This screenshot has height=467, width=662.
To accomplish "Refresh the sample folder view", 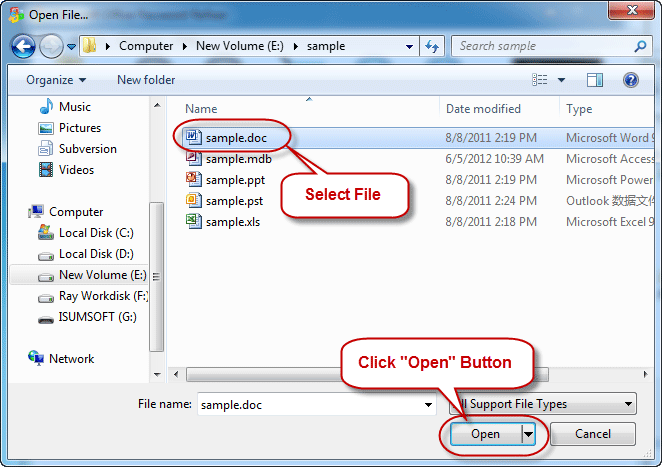I will click(x=432, y=46).
